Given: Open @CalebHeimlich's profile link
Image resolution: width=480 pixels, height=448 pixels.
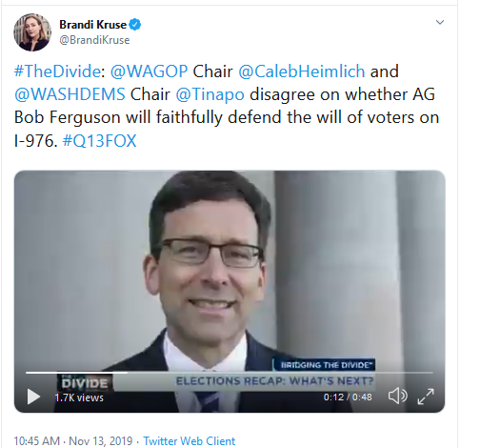Looking at the screenshot, I should tap(302, 71).
